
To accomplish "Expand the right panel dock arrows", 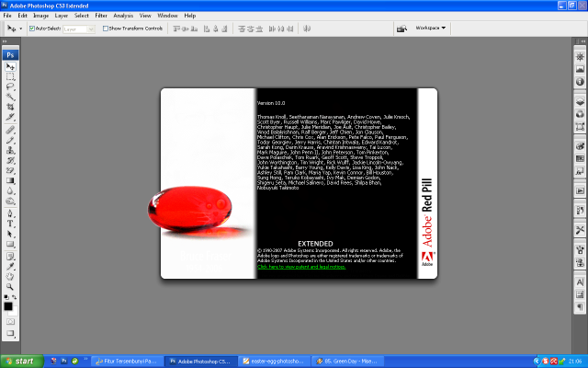I will coord(582,41).
